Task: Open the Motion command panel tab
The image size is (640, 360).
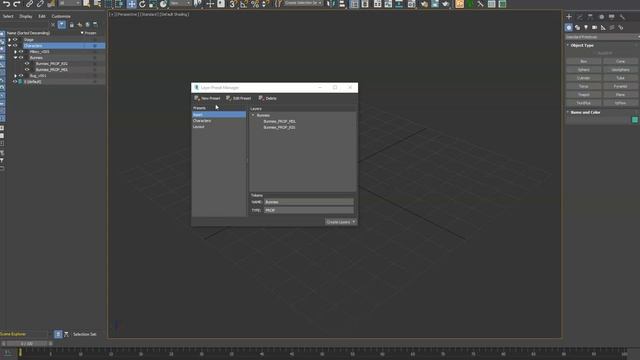Action: click(601, 17)
